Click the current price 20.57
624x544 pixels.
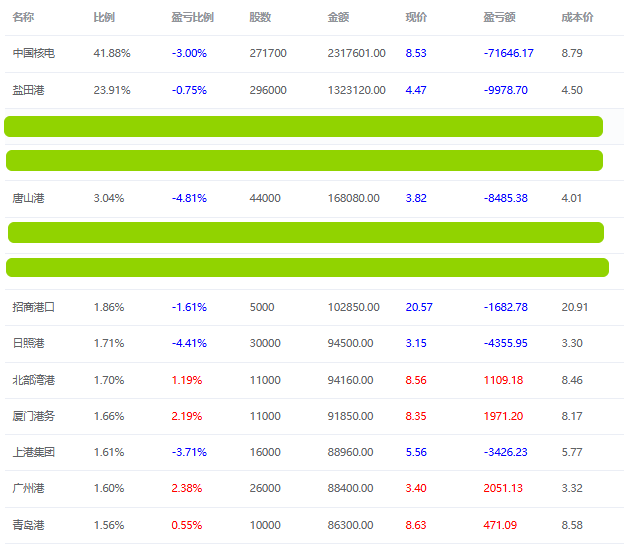click(x=419, y=307)
